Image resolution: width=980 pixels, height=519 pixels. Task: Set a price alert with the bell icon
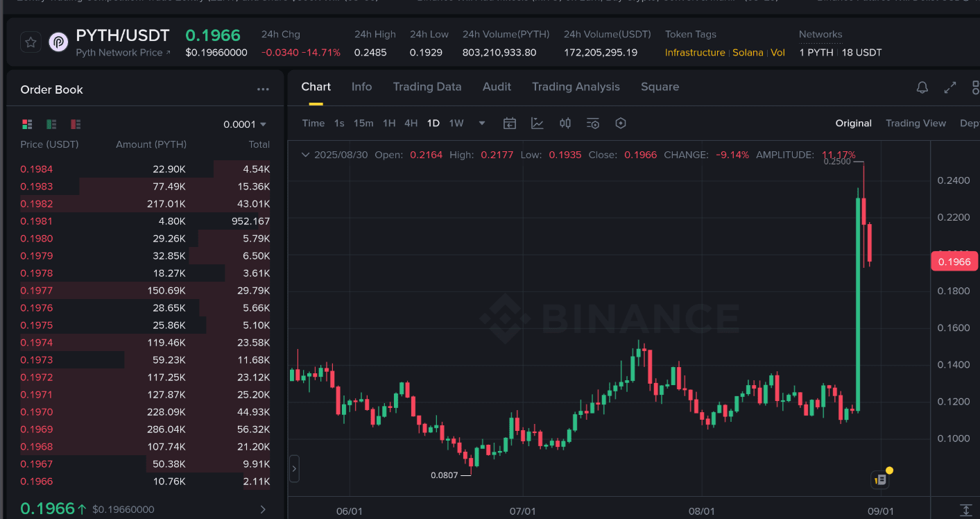(922, 87)
